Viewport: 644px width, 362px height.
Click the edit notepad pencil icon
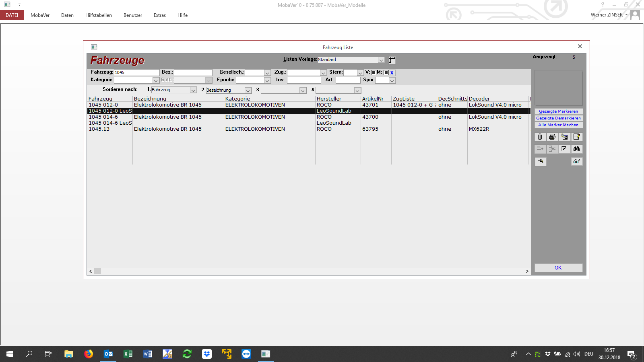pyautogui.click(x=576, y=137)
